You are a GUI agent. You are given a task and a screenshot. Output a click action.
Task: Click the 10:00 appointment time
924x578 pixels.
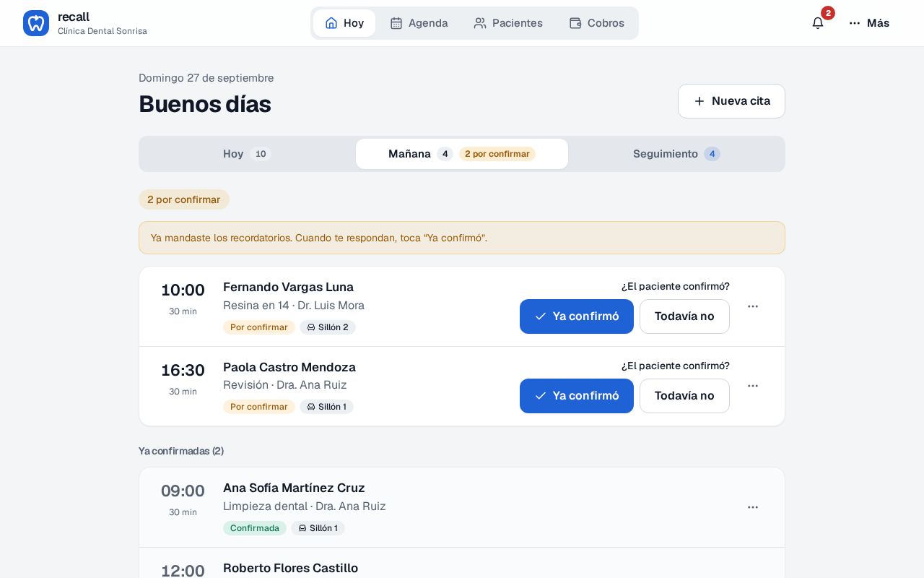pyautogui.click(x=183, y=290)
